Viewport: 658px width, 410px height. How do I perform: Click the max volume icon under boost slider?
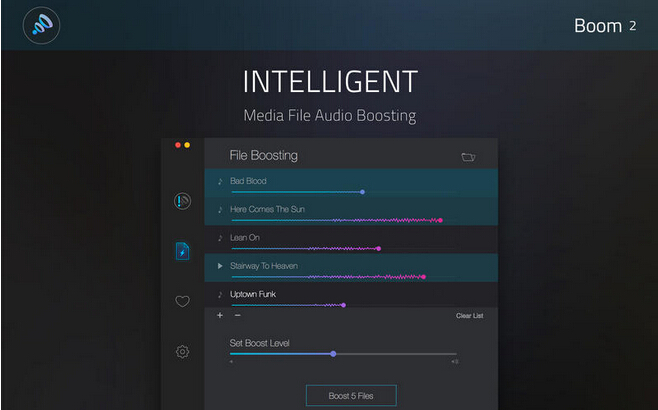point(454,362)
